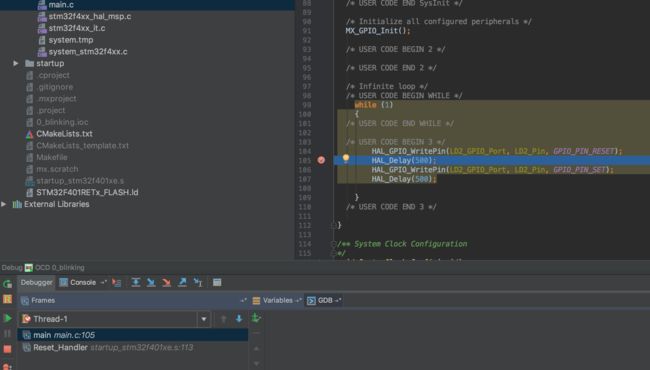Click Show Execution Point icon

[116, 283]
